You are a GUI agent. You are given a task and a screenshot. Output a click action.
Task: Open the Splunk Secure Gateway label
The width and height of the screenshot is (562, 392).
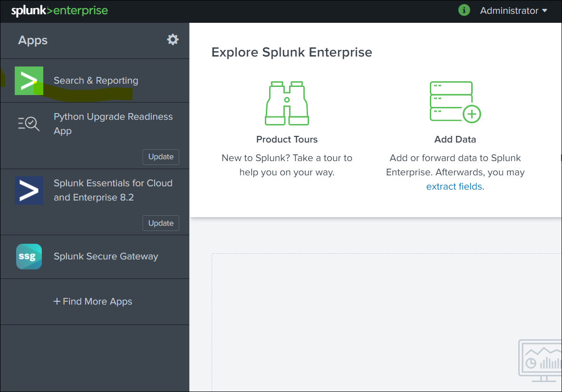coord(106,257)
